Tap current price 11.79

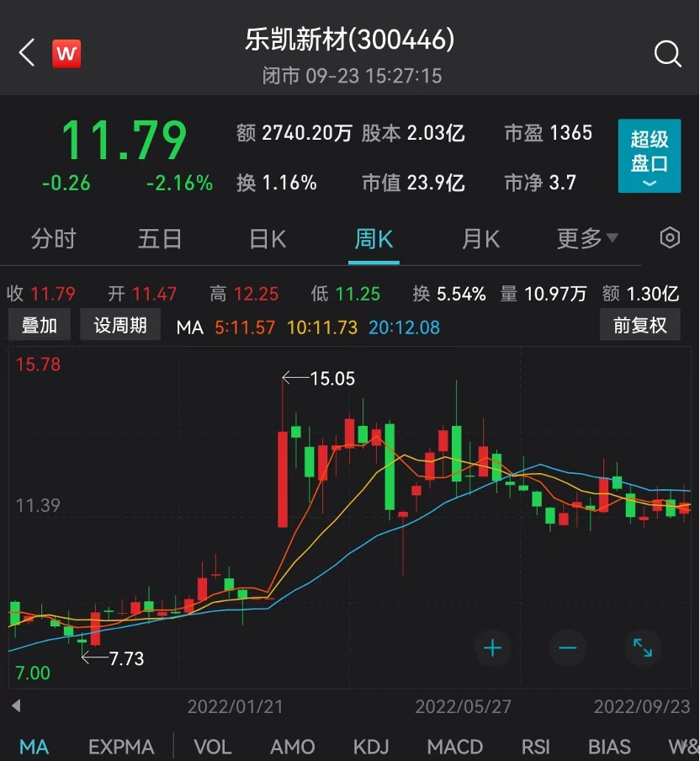pyautogui.click(x=124, y=141)
